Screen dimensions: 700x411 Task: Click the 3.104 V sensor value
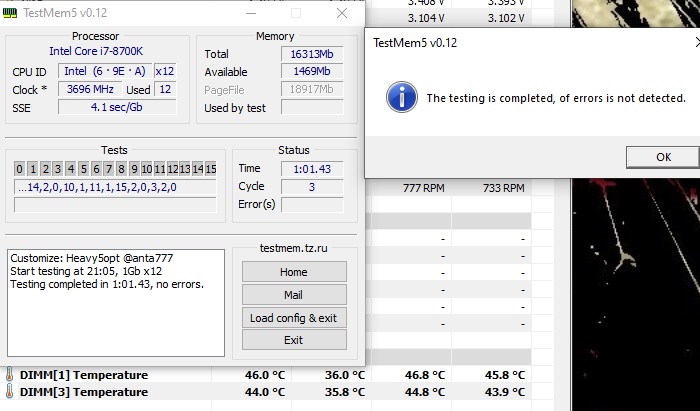pos(428,18)
